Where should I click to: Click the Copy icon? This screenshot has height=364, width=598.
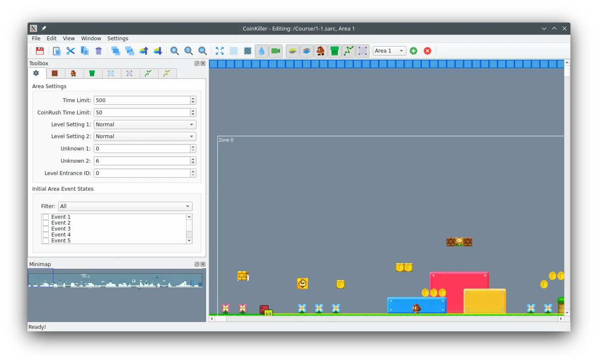pos(85,51)
